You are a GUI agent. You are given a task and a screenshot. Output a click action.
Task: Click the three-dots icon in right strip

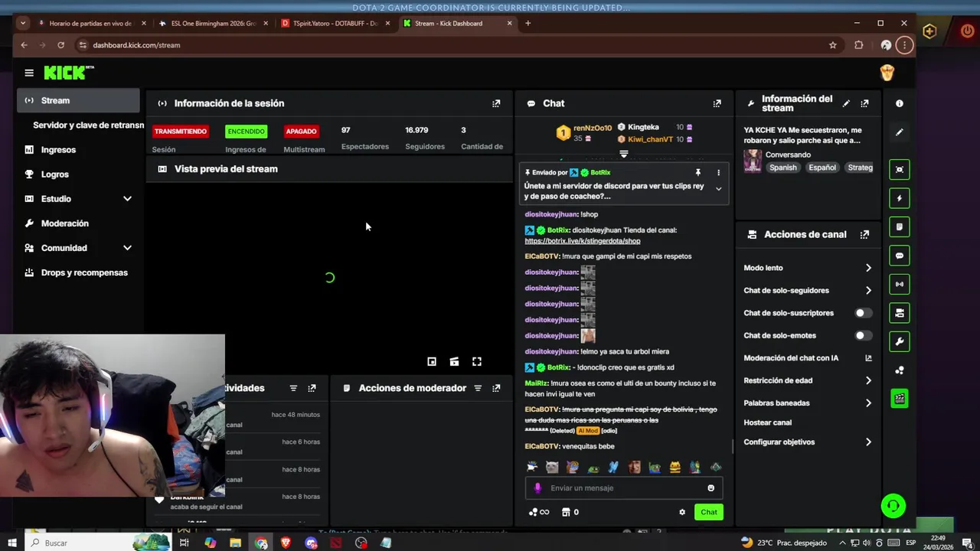[x=900, y=370]
